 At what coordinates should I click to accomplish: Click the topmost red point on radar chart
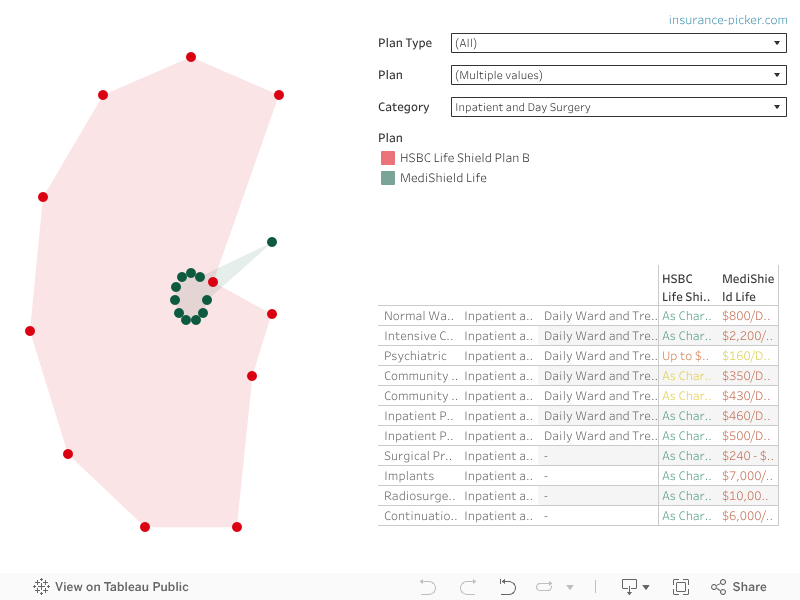(x=191, y=57)
